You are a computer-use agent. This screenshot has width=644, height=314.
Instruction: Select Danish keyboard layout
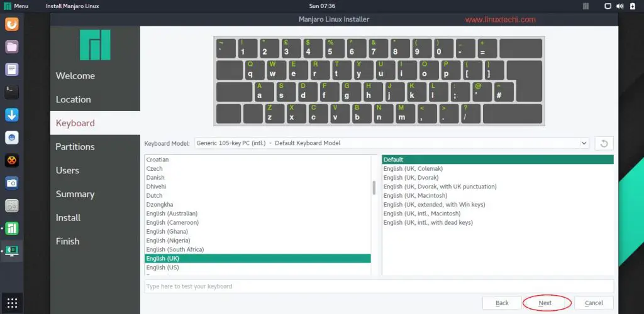[x=257, y=178]
